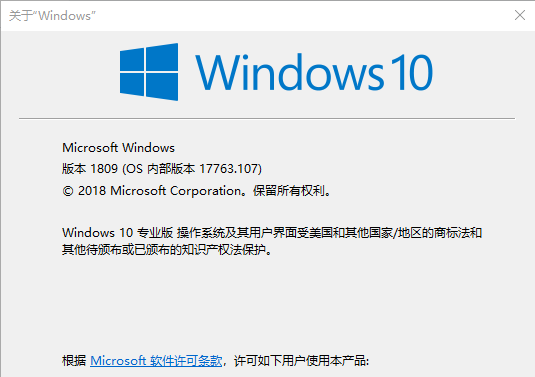
Task: Click the 许可如下用户使用本产品 text
Action: coord(300,361)
